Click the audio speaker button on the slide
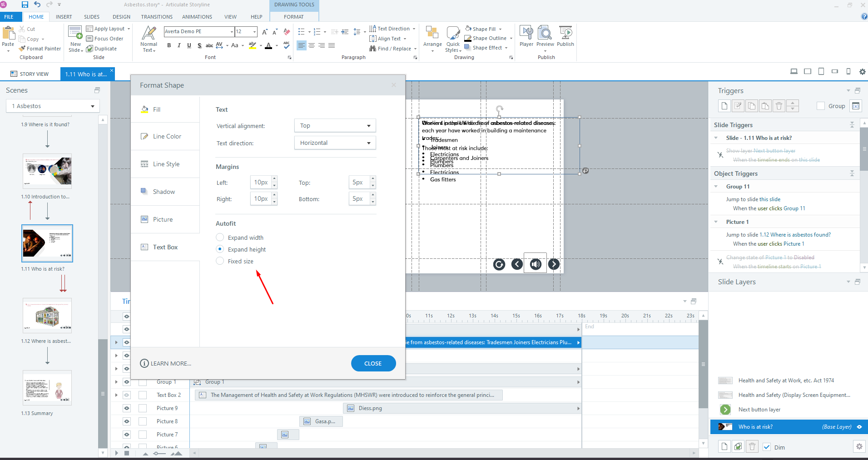Viewport: 868px width, 460px height. coord(536,264)
